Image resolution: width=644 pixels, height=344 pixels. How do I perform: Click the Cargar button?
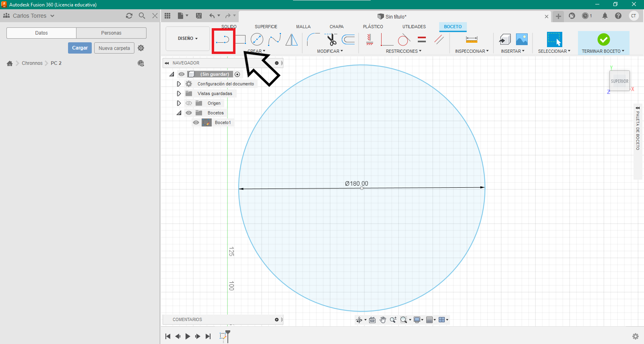tap(80, 48)
